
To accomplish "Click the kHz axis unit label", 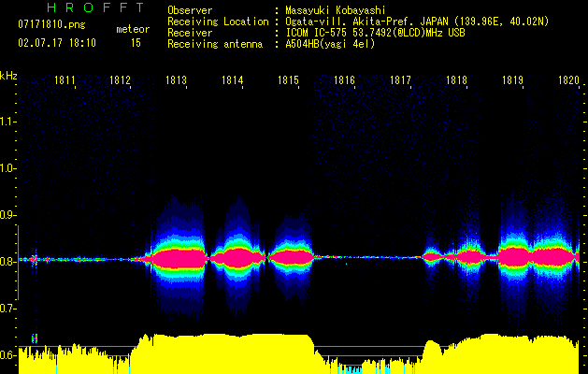I will [x=8, y=76].
